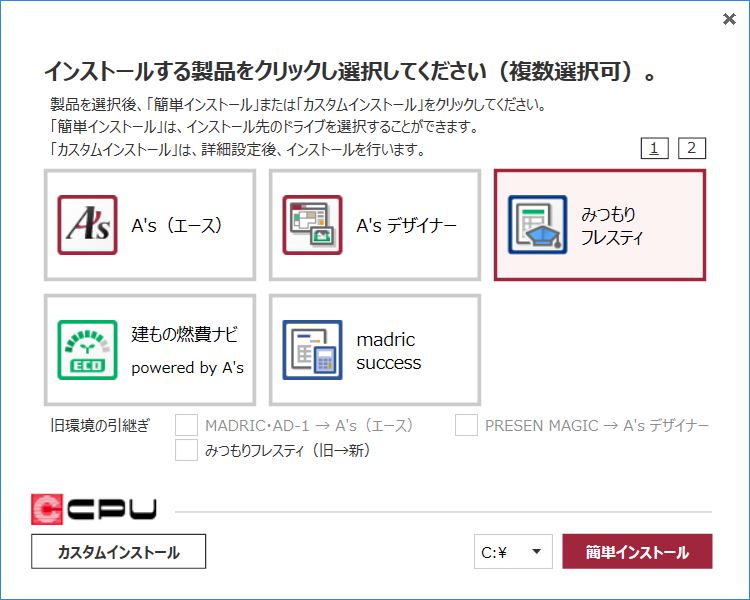Viewport: 750px width, 600px height.
Task: Click the CPU company logo
Action: [94, 509]
